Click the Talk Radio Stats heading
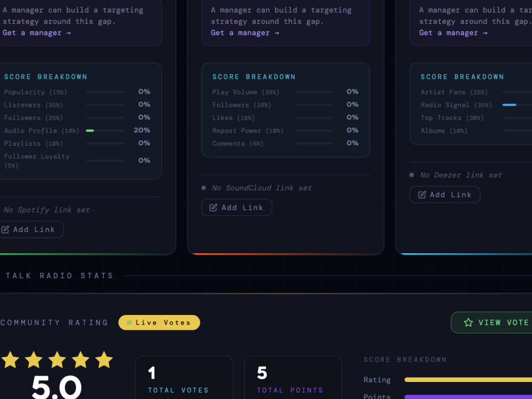Image resolution: width=532 pixels, height=399 pixels. [60, 276]
